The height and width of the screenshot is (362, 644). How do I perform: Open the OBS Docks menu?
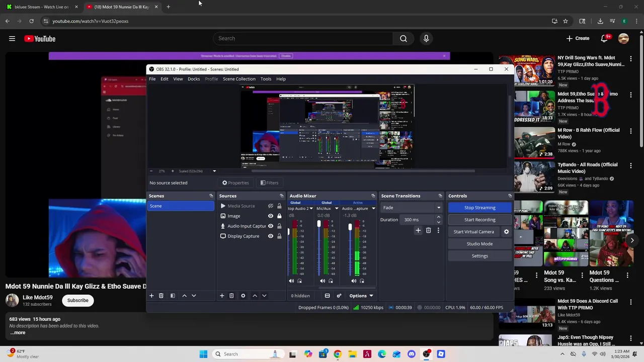pos(194,79)
